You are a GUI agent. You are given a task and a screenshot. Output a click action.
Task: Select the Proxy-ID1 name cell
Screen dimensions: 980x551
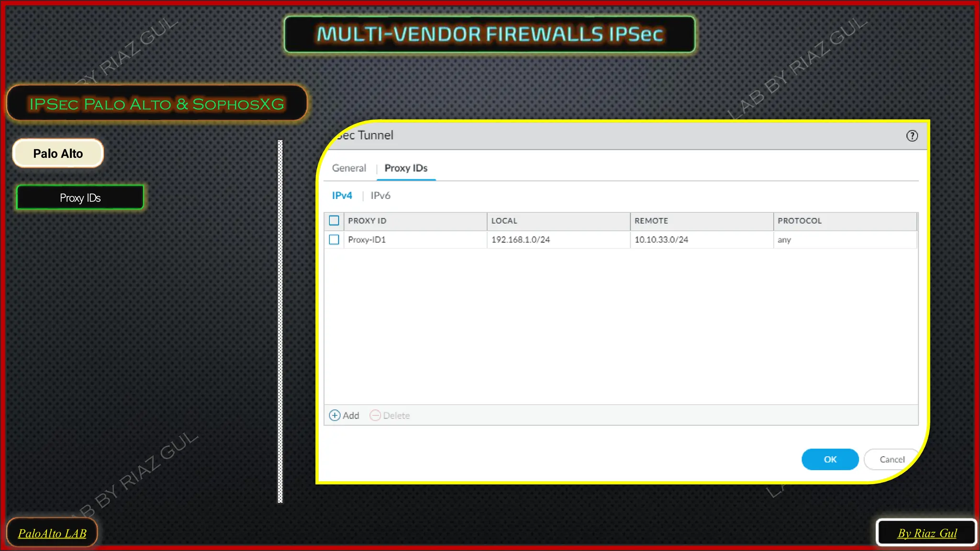point(415,240)
